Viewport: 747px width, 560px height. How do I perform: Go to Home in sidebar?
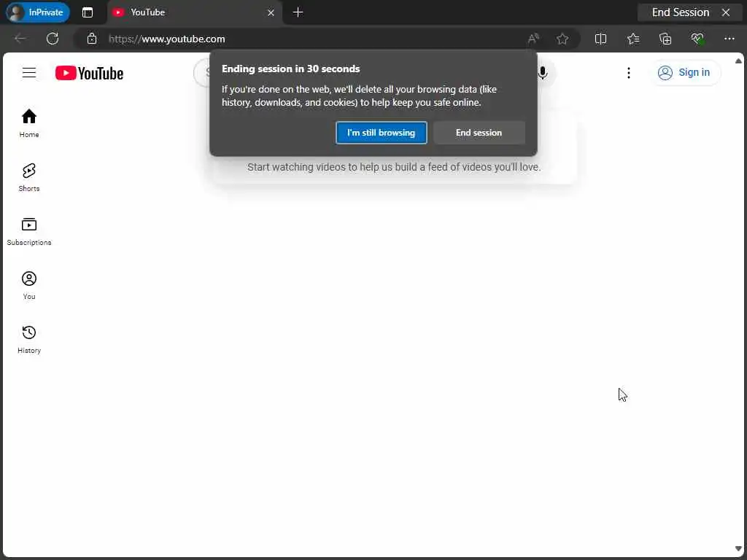tap(29, 123)
